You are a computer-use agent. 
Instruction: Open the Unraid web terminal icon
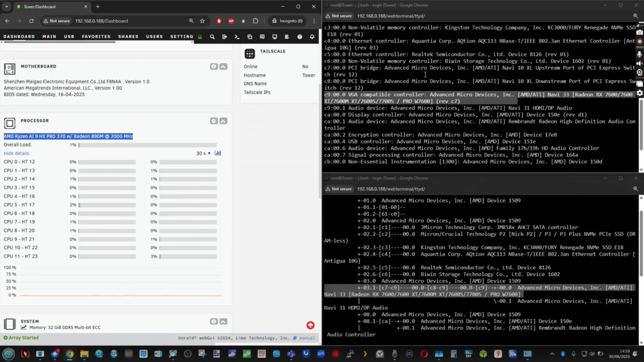(x=237, y=37)
